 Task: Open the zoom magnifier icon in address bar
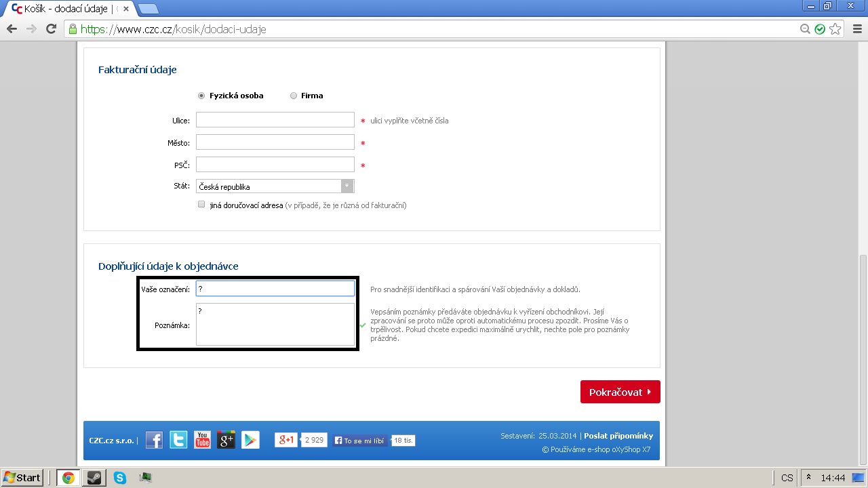click(806, 29)
